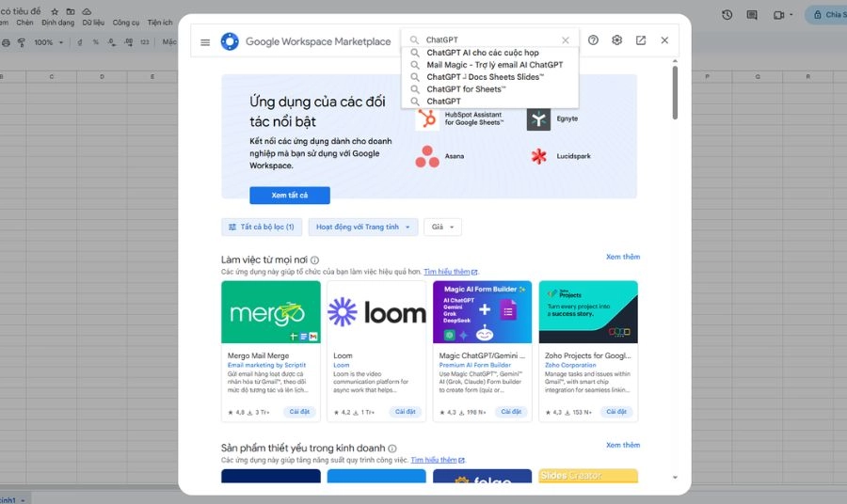Viewport: 847px width, 504px height.
Task: Click info icon beside 'Sản phẩm thiết yếu trong kinh doanh'
Action: pyautogui.click(x=392, y=449)
